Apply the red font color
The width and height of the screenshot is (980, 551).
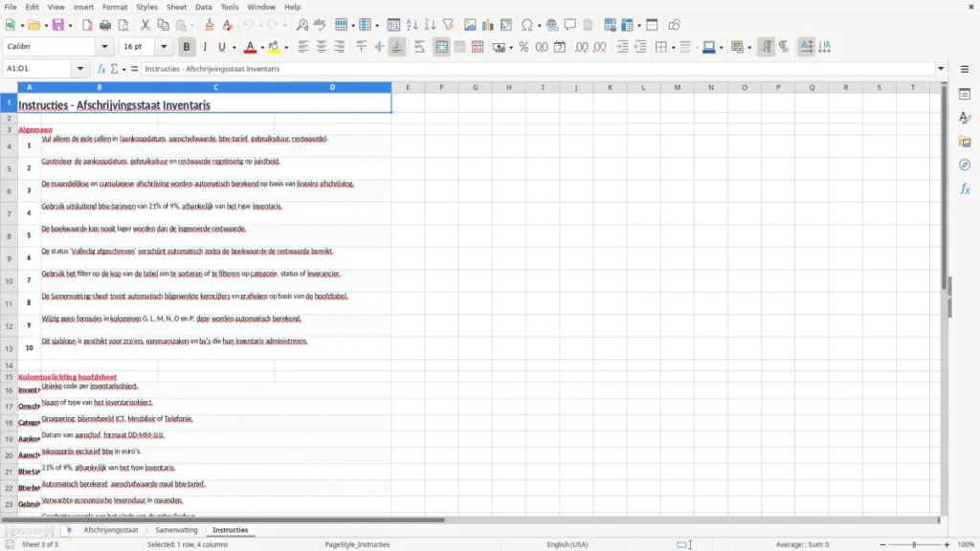pyautogui.click(x=250, y=47)
